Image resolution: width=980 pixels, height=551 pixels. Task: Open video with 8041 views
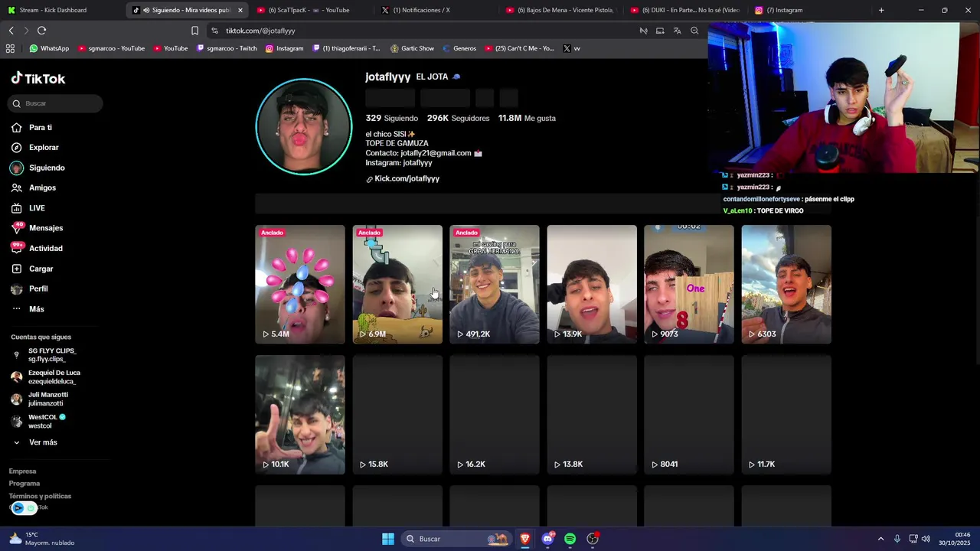pos(689,415)
